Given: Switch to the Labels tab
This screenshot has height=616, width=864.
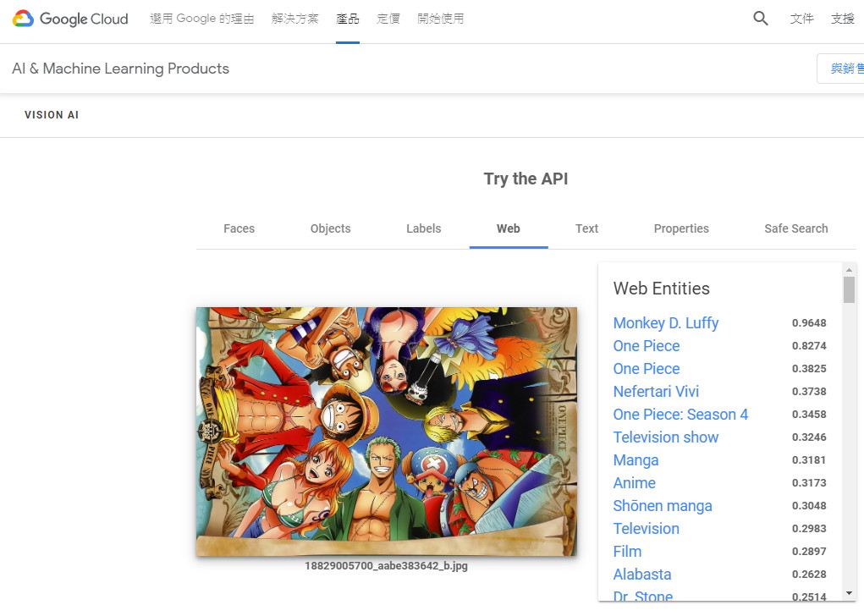Looking at the screenshot, I should pos(424,228).
